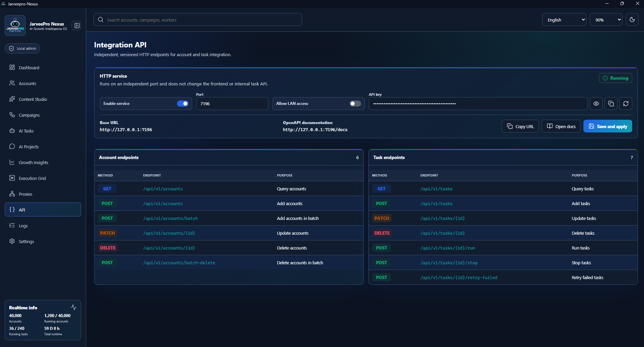Viewport: 644px width, 347px height.
Task: Regenerate API key refresh icon
Action: point(626,104)
